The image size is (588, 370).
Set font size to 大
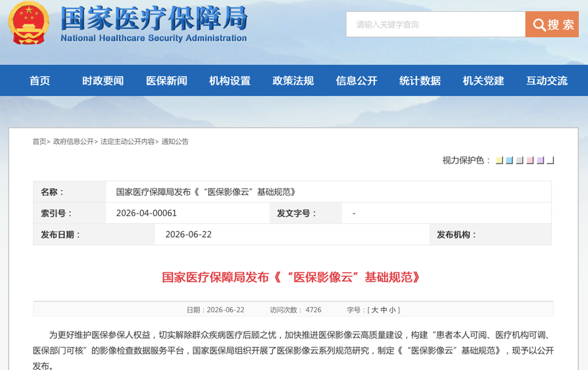coord(374,310)
